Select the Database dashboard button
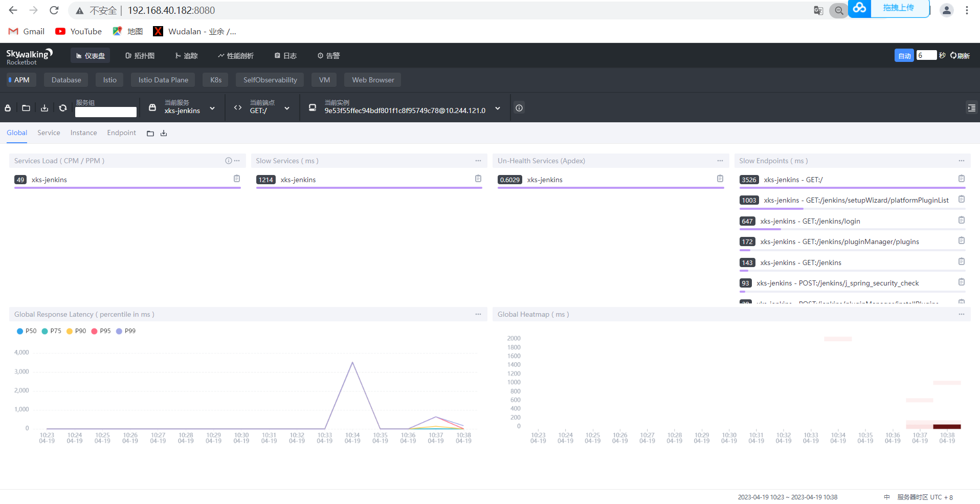Viewport: 980px width, 504px height. click(x=66, y=80)
